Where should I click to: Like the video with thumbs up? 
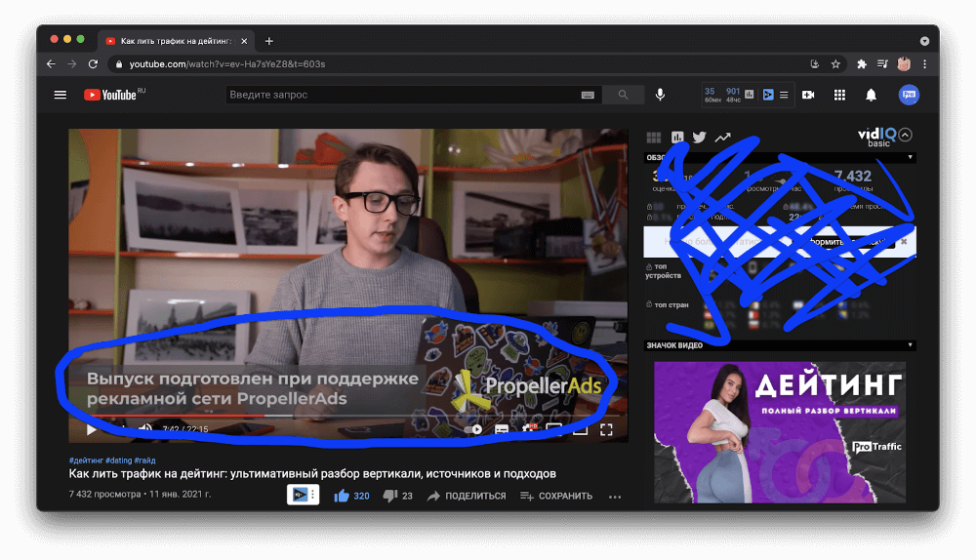pyautogui.click(x=342, y=496)
